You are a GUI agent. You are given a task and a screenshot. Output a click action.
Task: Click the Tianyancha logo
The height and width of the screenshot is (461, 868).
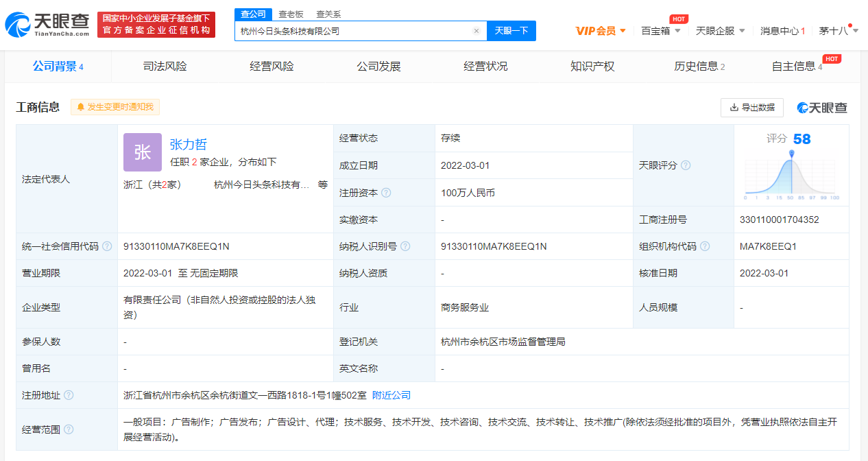click(x=47, y=25)
